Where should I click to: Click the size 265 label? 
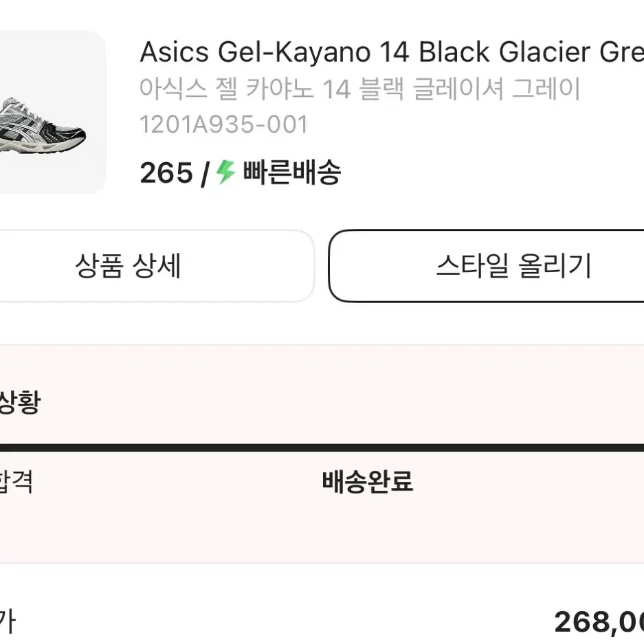pos(166,173)
